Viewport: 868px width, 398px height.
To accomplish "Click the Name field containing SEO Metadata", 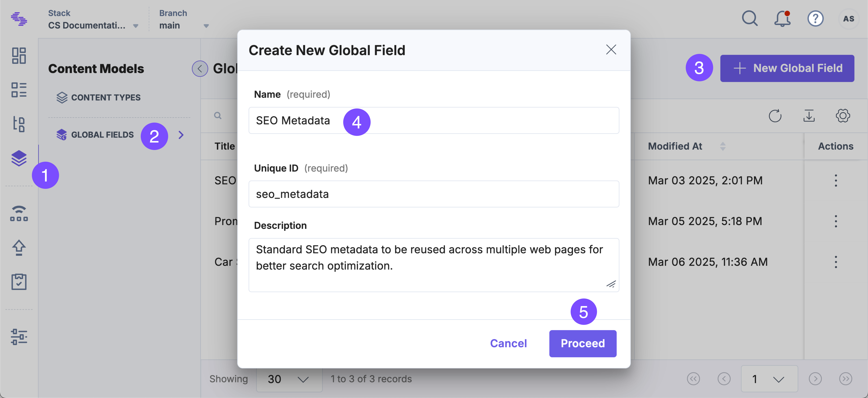I will tap(434, 120).
